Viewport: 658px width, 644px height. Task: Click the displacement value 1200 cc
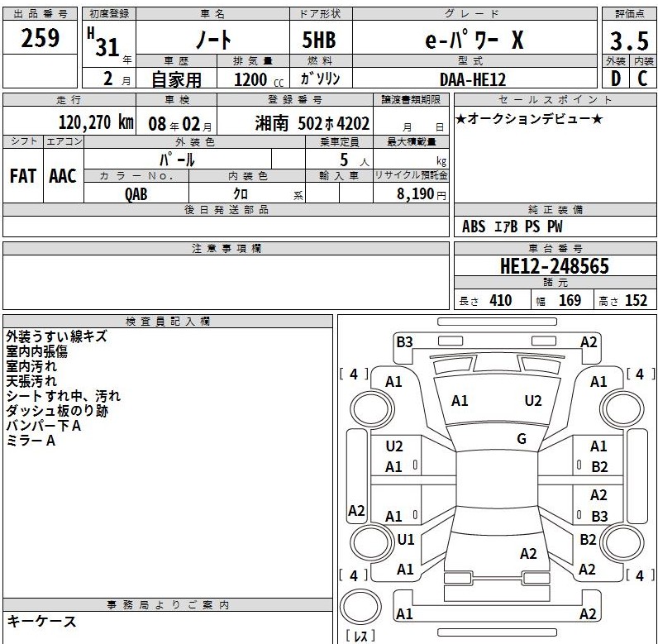[x=259, y=79]
